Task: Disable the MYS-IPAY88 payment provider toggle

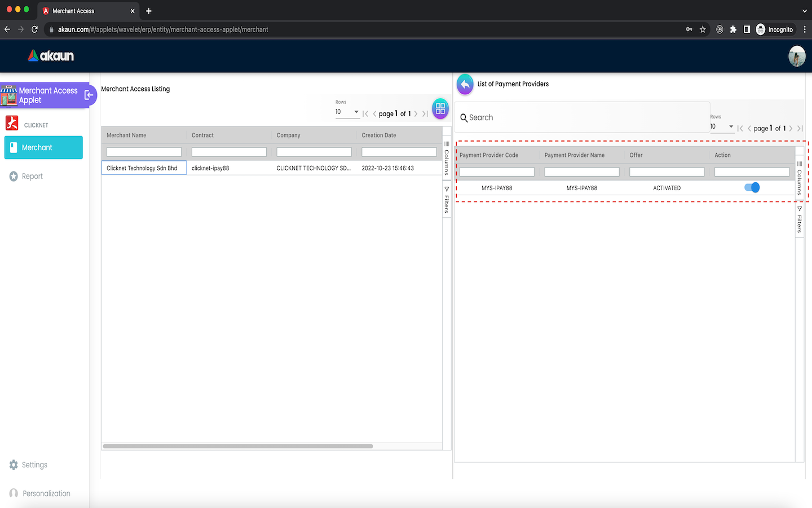Action: point(752,187)
